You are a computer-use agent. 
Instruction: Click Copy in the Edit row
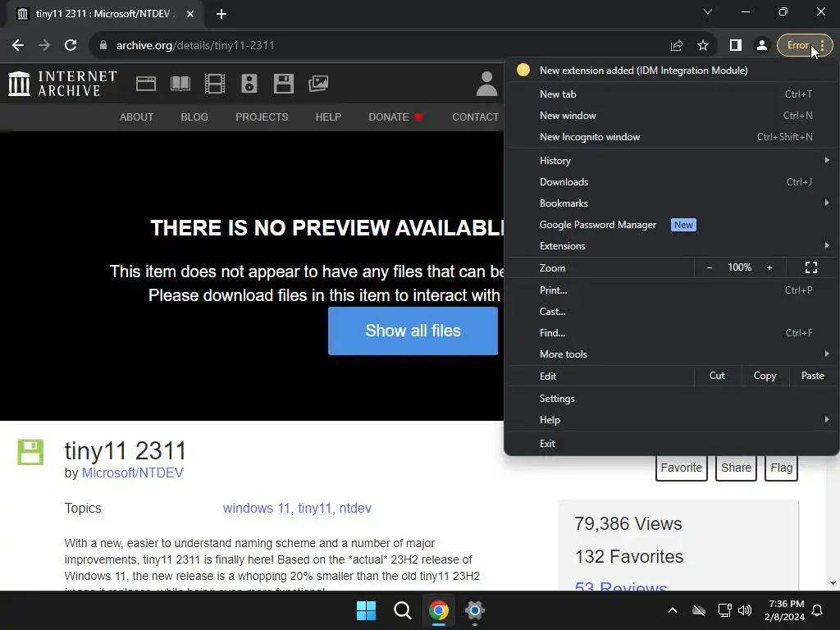pos(765,376)
